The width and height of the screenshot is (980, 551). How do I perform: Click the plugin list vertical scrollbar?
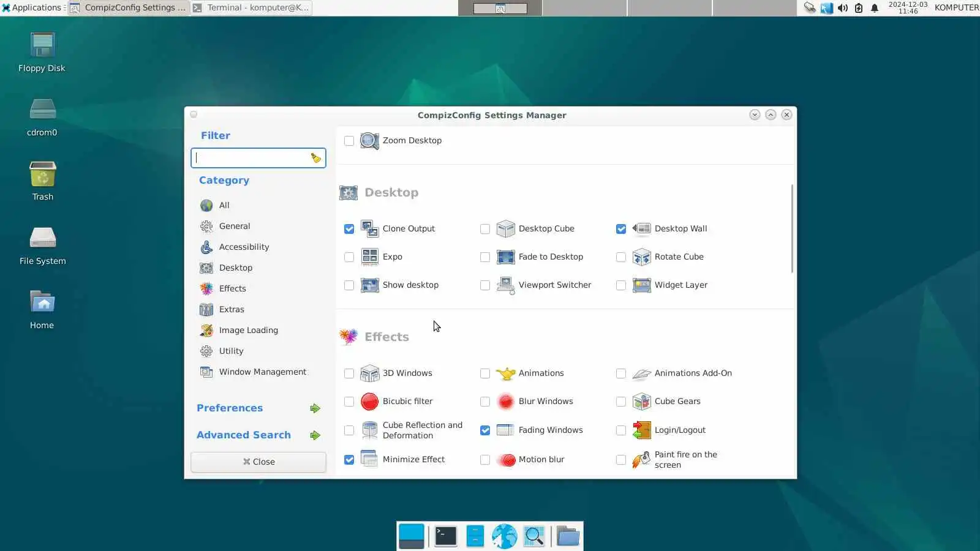(792, 228)
